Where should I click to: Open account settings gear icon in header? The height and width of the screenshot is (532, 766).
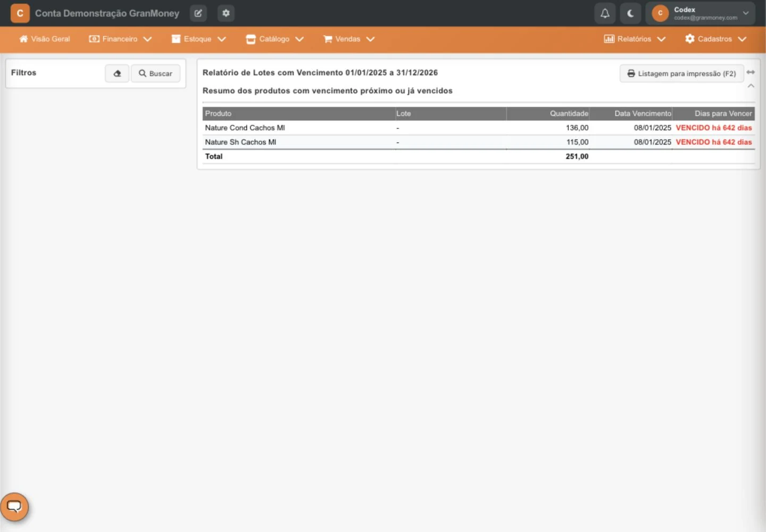226,13
